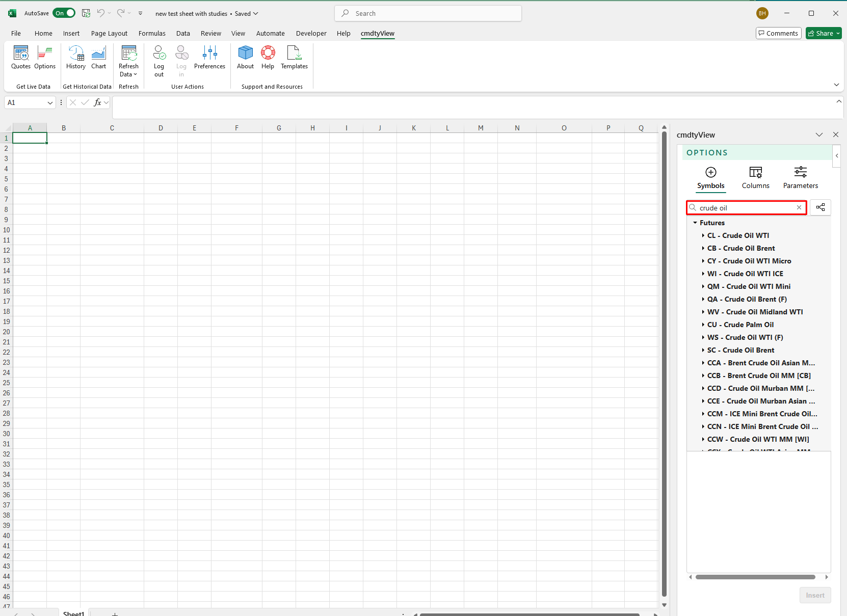
Task: Click the vertical sheet scrollbar thumb
Action: coord(664,364)
